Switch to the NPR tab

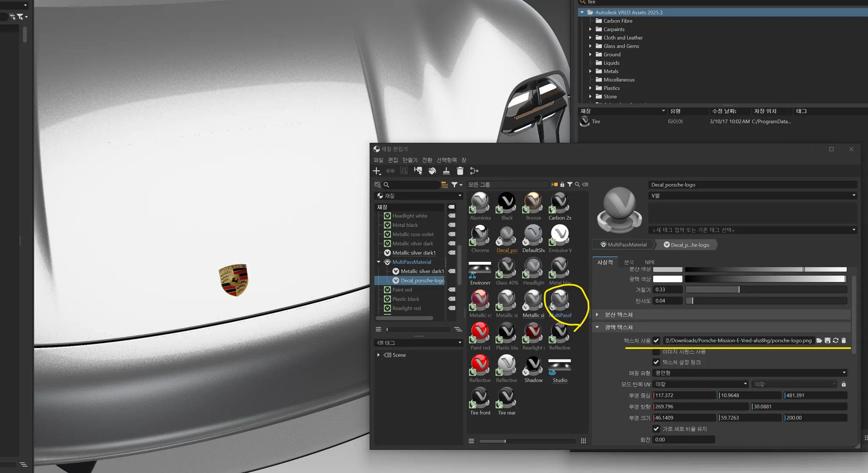pos(649,262)
